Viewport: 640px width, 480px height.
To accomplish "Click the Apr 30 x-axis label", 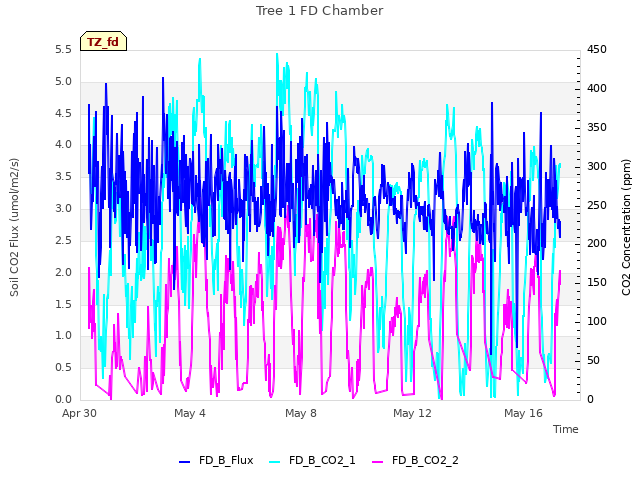I will (x=79, y=413).
